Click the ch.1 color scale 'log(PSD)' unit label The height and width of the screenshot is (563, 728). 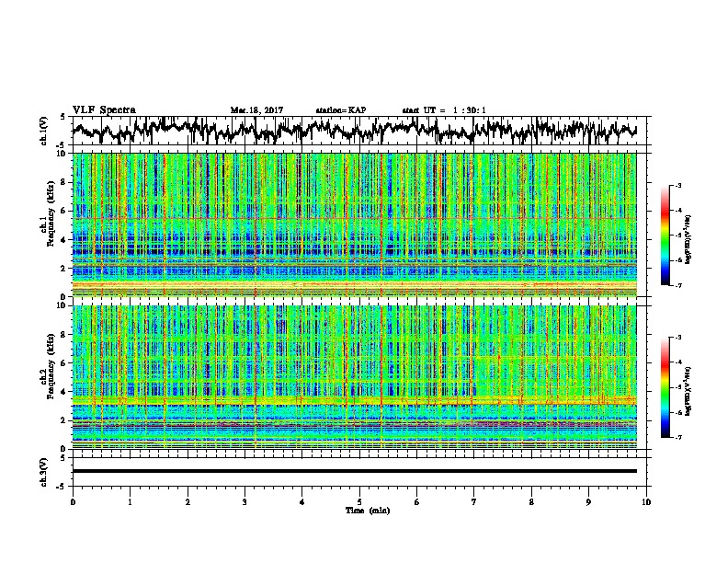coord(689,240)
